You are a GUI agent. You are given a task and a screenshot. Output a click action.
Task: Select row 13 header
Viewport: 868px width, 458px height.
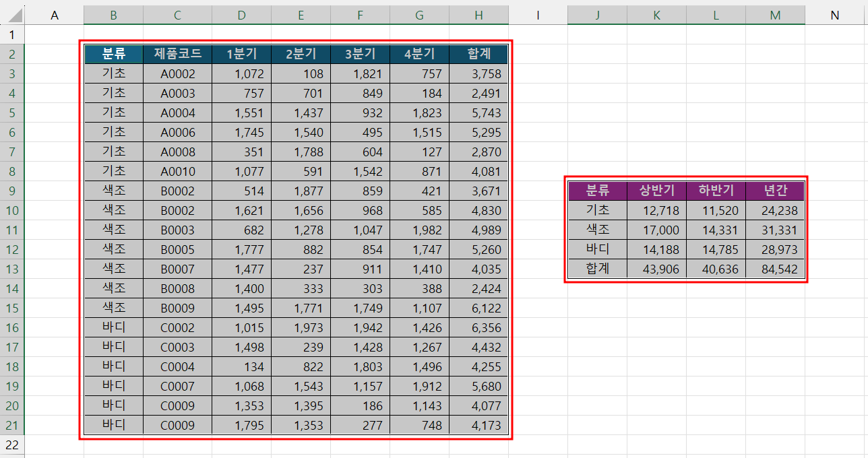(12, 269)
